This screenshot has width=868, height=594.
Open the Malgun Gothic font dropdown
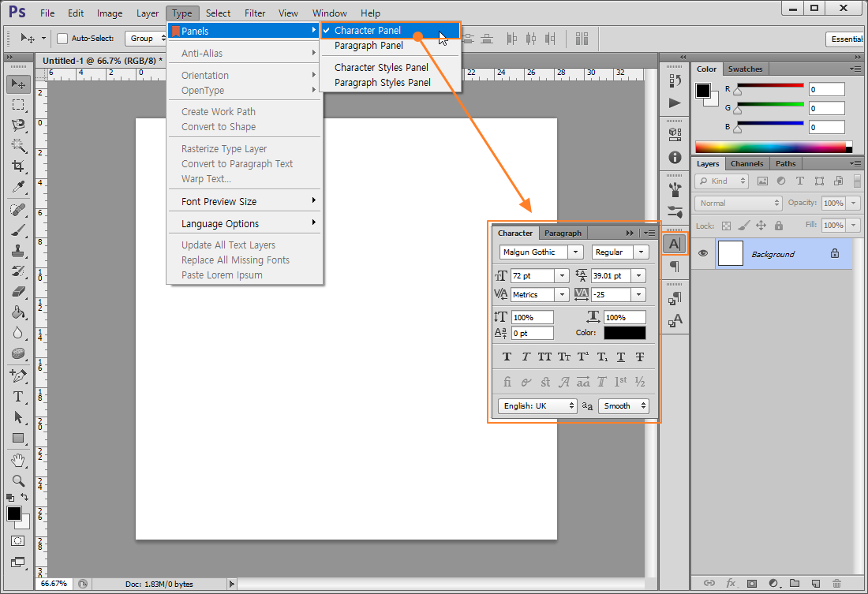(576, 252)
